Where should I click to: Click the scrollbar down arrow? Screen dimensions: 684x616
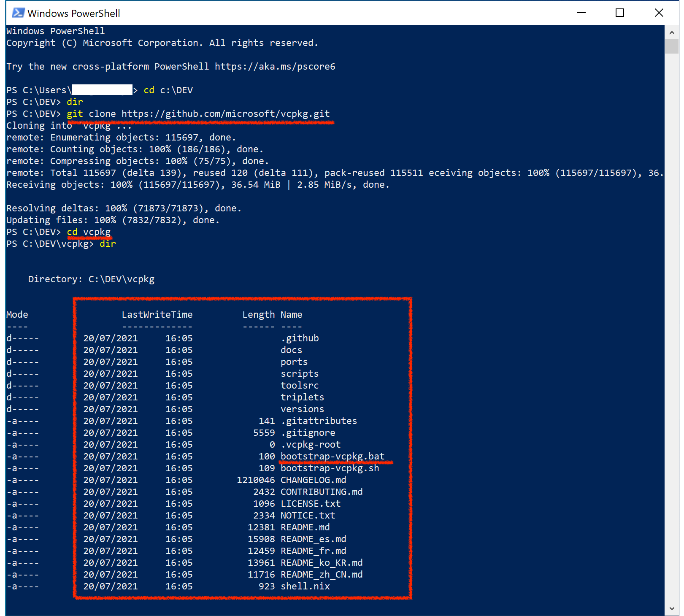[x=671, y=608]
